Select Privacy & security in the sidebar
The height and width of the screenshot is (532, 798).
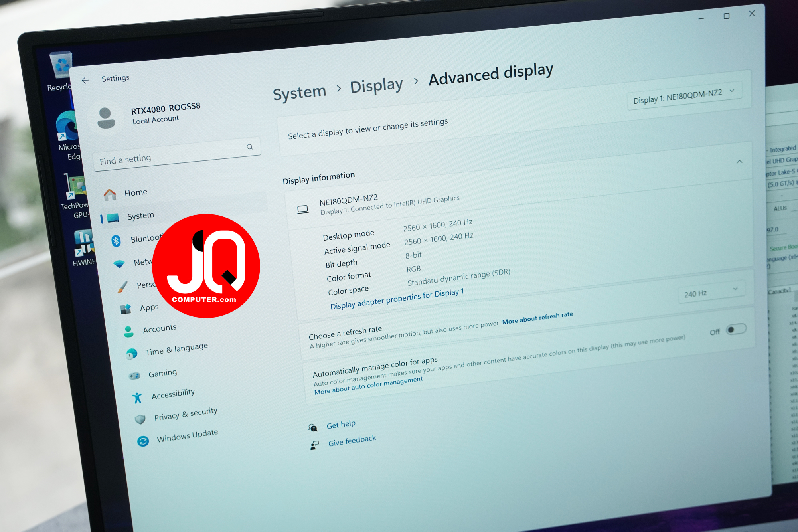click(x=186, y=414)
